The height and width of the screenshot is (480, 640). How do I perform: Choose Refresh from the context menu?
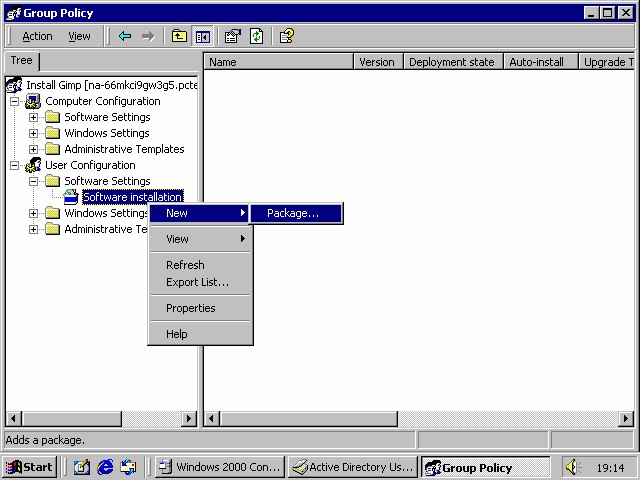coord(199,265)
